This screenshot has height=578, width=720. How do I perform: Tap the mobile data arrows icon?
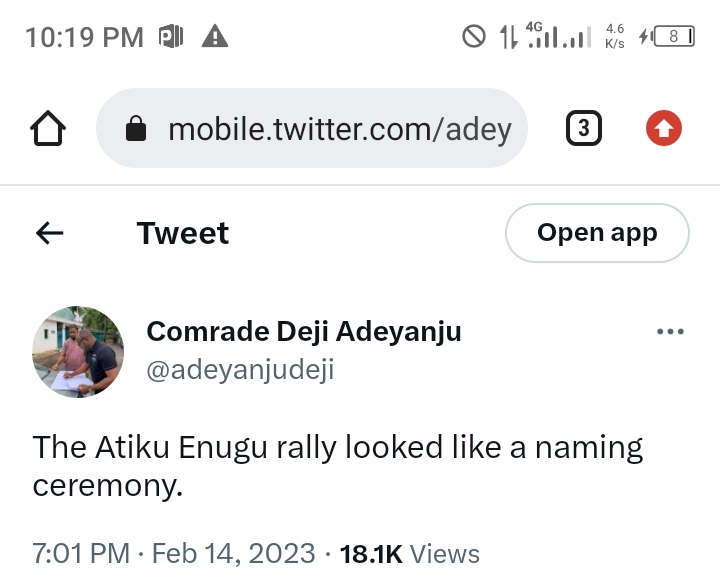[x=508, y=38]
